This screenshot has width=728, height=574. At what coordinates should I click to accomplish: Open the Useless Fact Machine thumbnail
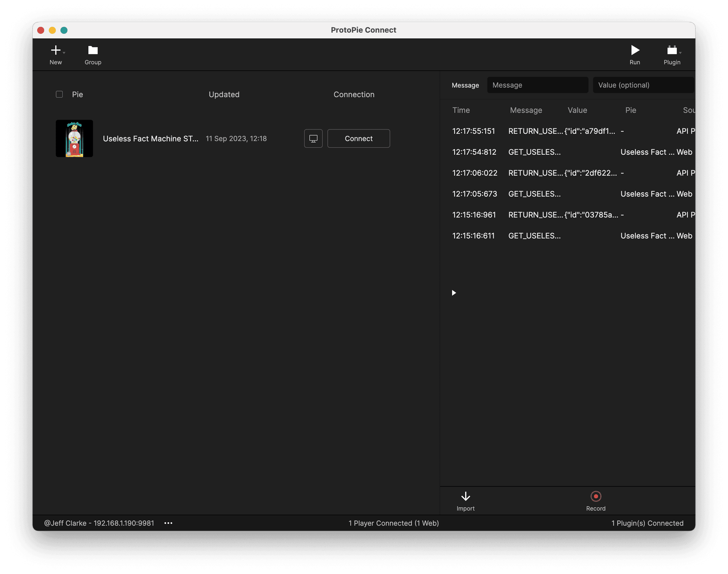pos(74,138)
